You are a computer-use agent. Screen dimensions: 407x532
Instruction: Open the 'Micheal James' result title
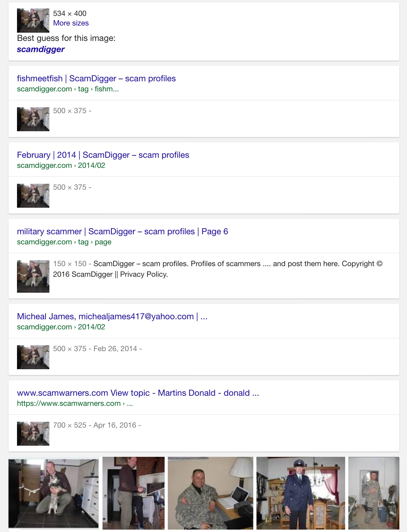click(112, 317)
